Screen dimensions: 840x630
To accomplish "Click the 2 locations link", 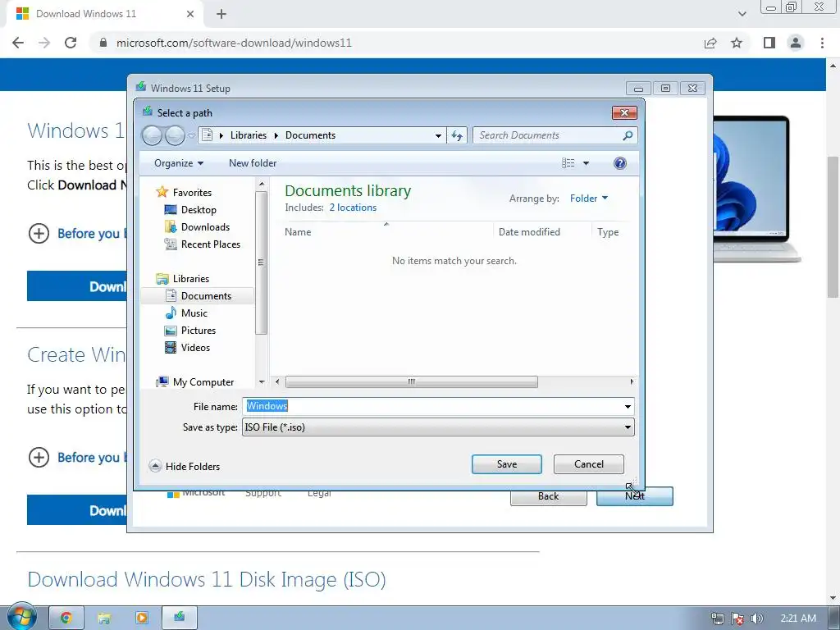I will 353,208.
